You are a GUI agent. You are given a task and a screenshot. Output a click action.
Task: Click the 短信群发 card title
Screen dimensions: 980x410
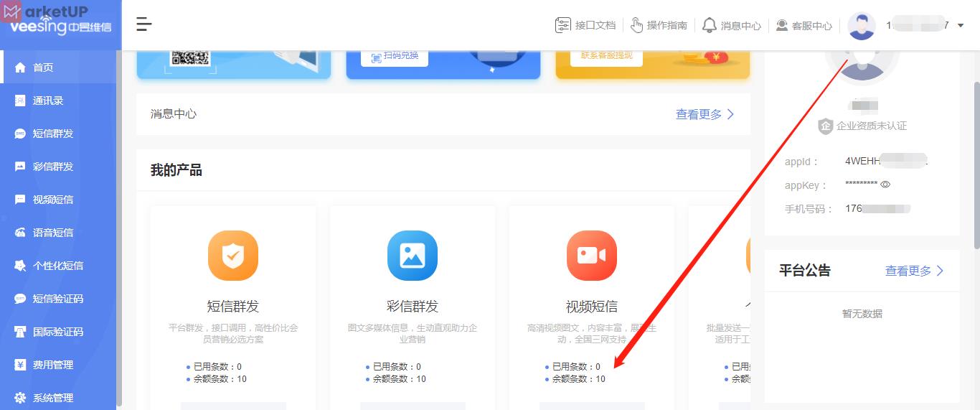pyautogui.click(x=233, y=307)
